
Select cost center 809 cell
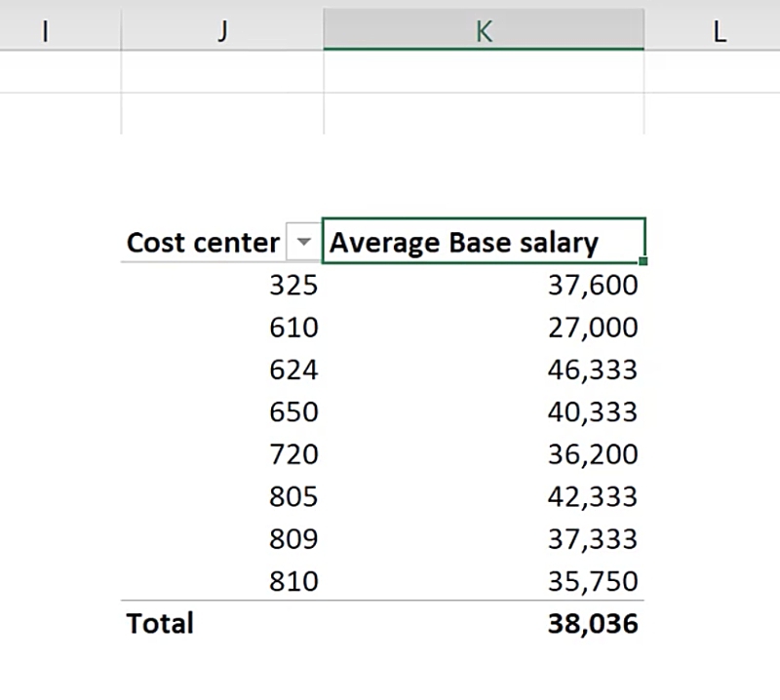pos(293,539)
